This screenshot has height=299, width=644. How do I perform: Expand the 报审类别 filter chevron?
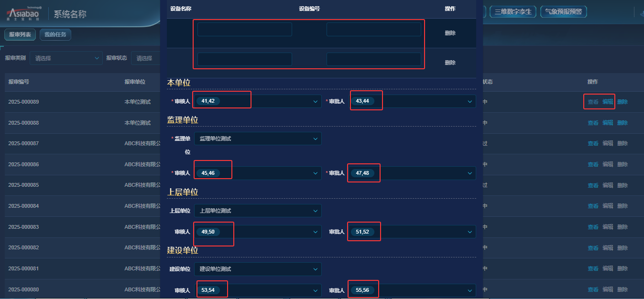[97, 58]
